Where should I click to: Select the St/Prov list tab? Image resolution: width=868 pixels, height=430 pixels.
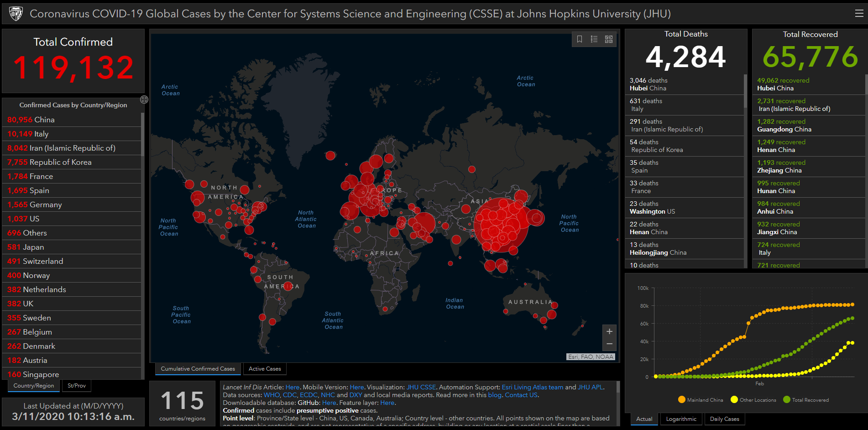(x=77, y=386)
